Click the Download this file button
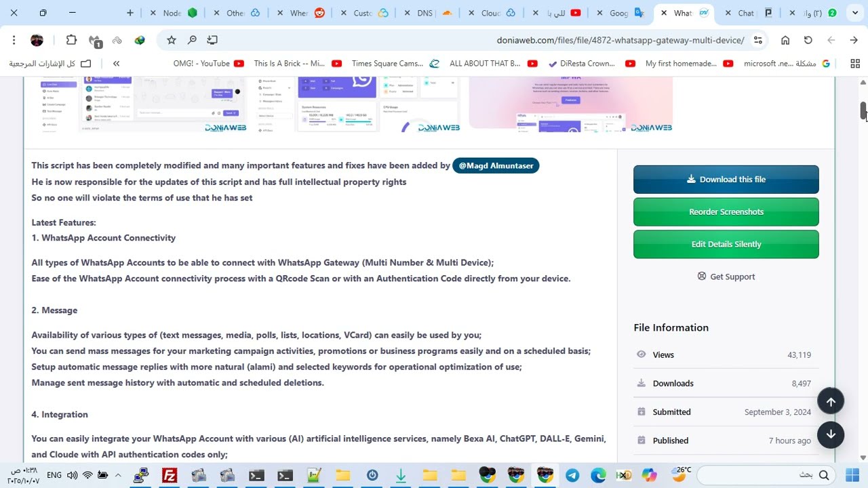The image size is (868, 488). 726,180
